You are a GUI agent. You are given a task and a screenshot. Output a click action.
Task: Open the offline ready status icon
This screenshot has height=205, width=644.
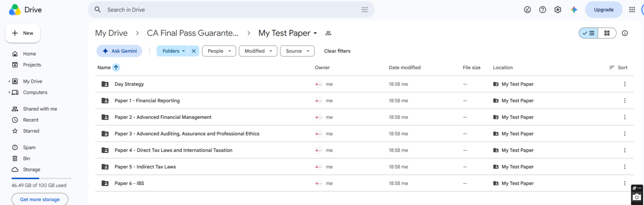tap(527, 10)
